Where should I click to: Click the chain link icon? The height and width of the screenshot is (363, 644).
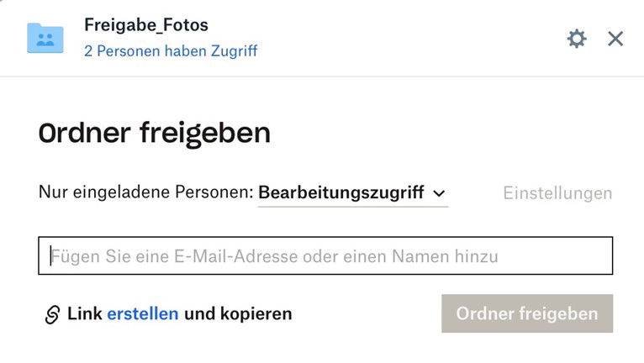(52, 315)
